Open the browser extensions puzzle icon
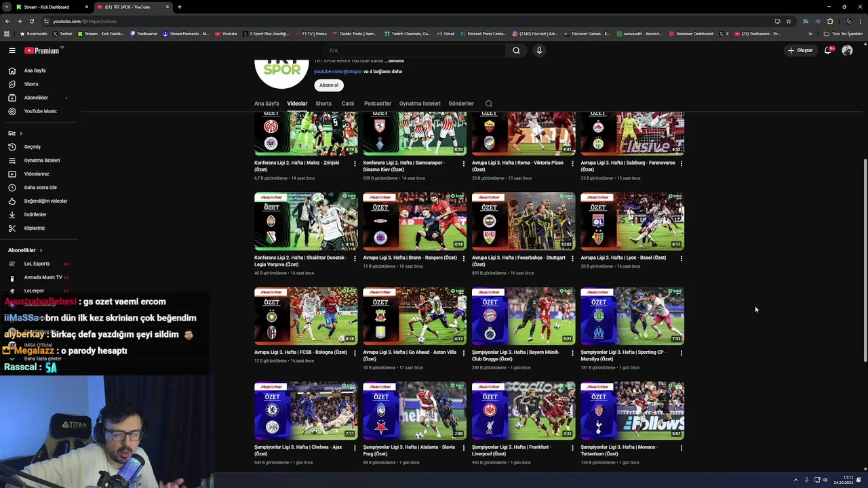 click(x=829, y=21)
